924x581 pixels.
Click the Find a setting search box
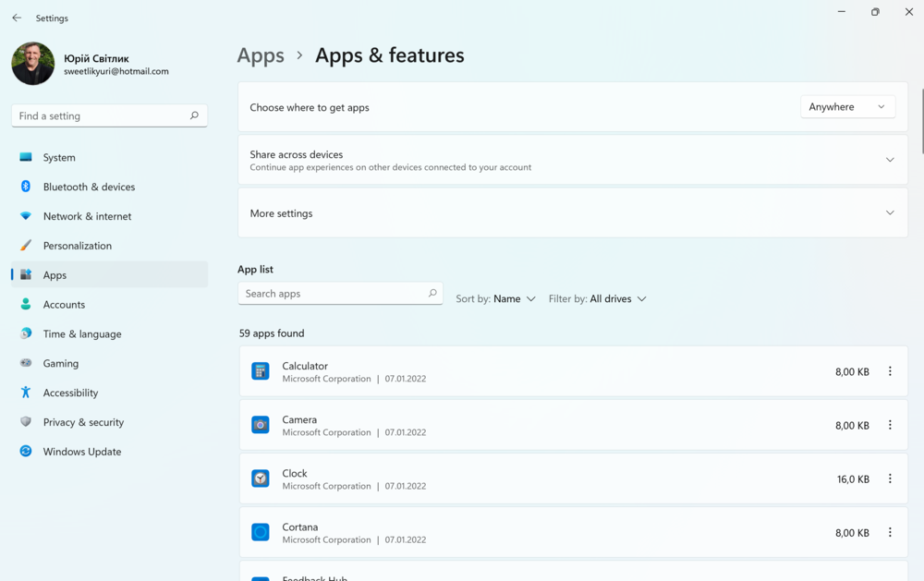102,116
